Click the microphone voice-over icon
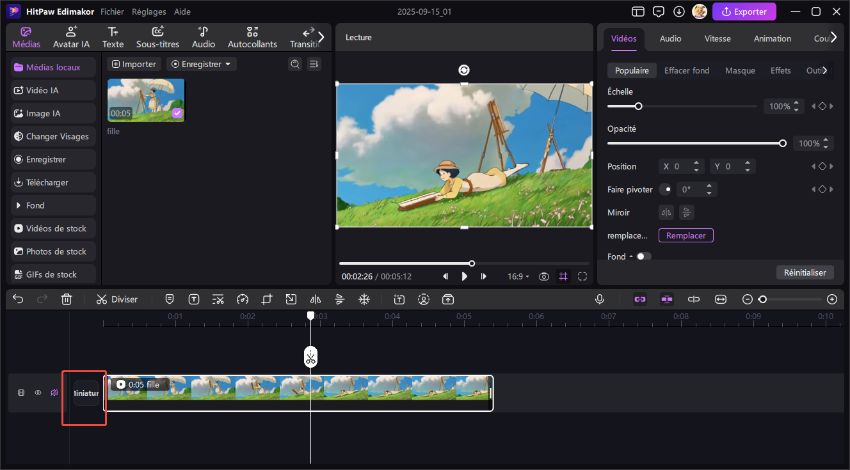 click(599, 299)
